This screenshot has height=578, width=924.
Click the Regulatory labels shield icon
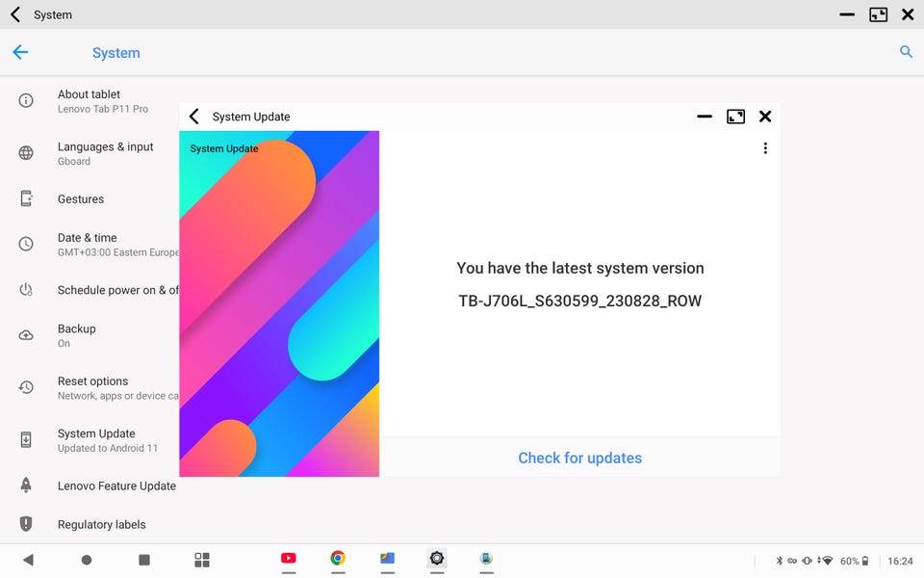pyautogui.click(x=26, y=524)
